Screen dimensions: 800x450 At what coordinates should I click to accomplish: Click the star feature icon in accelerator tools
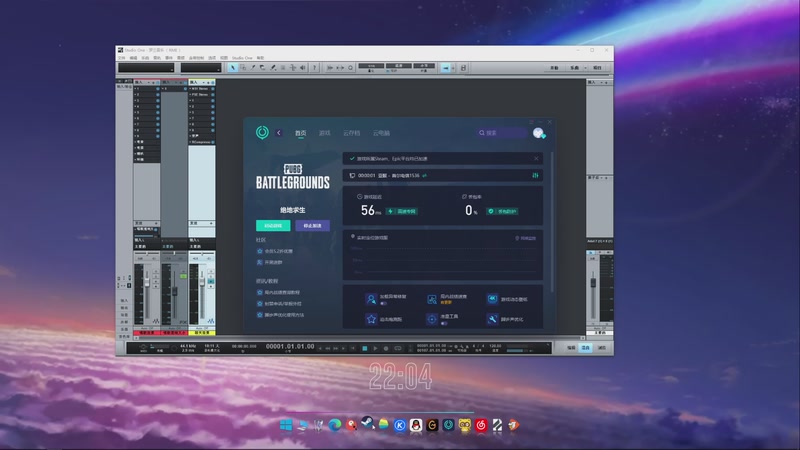(x=371, y=319)
